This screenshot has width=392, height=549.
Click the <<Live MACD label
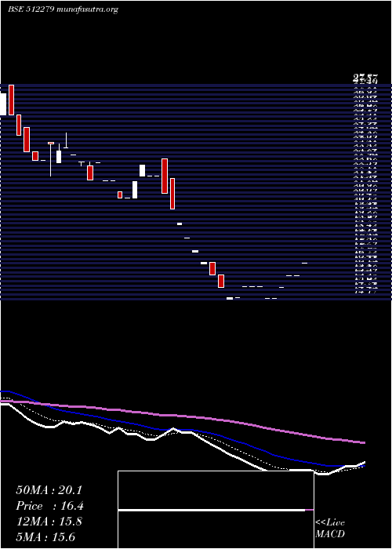[x=330, y=529]
